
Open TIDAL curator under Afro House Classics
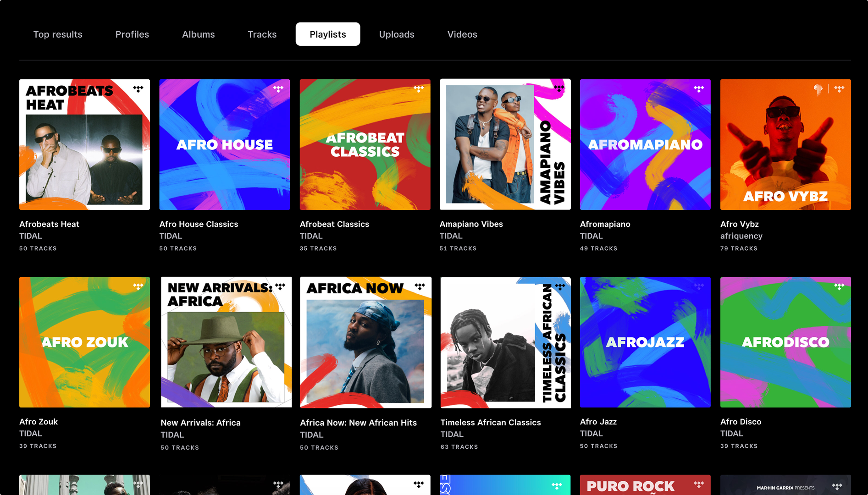(171, 236)
